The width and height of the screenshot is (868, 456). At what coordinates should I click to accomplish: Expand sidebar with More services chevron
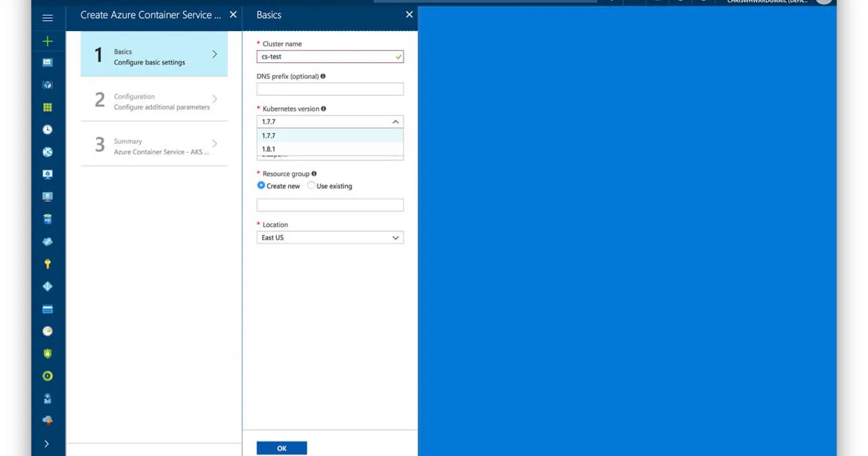pos(47,444)
